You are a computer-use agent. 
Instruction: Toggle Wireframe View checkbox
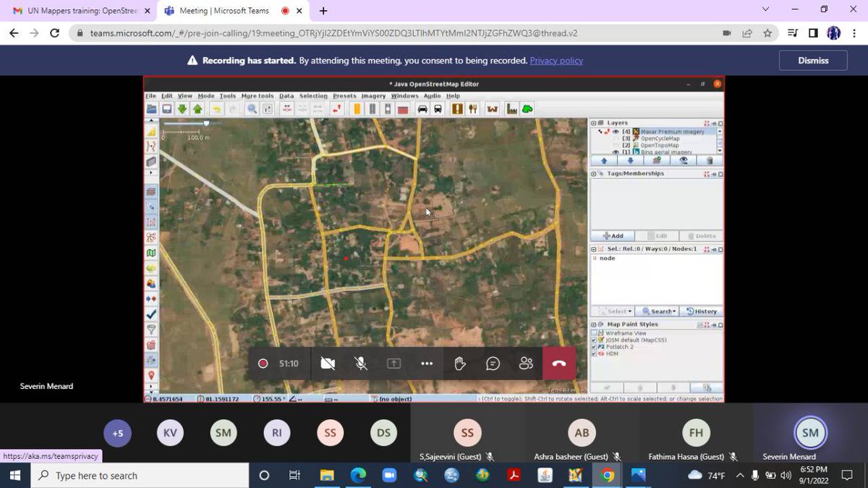point(595,333)
